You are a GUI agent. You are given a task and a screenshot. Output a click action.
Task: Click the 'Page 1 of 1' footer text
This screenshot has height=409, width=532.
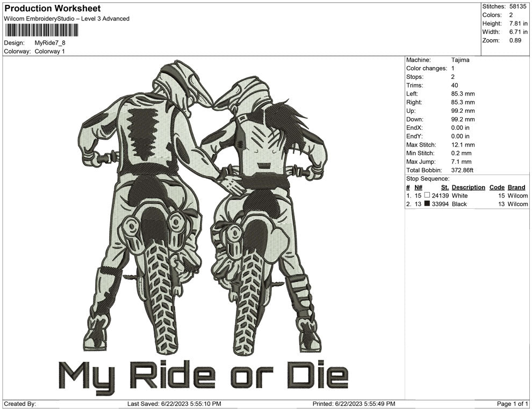point(512,404)
